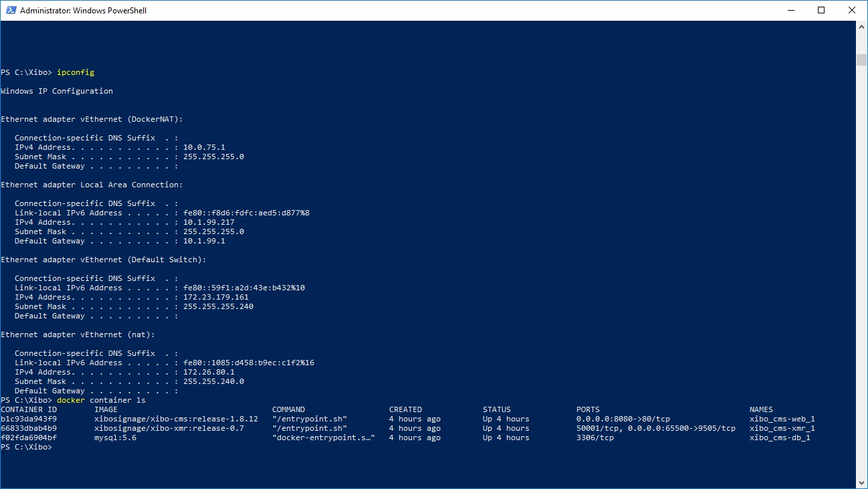Click the CREATED column header
This screenshot has width=868, height=489.
tap(405, 409)
